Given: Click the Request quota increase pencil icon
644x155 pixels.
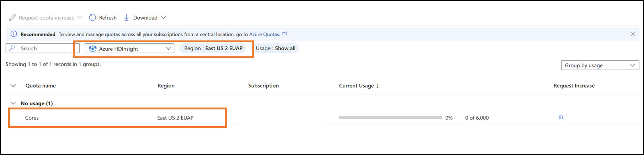Looking at the screenshot, I should tap(12, 18).
